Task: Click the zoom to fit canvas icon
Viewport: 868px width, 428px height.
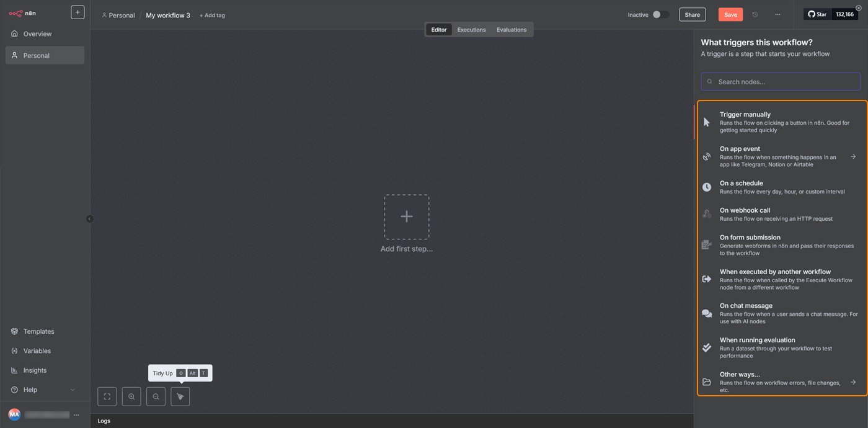Action: pos(107,396)
